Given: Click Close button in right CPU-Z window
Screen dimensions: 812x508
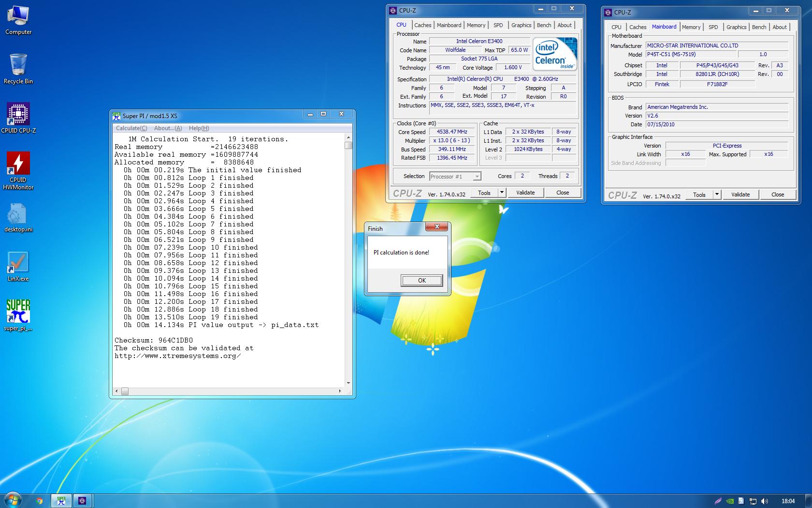Looking at the screenshot, I should pyautogui.click(x=778, y=194).
